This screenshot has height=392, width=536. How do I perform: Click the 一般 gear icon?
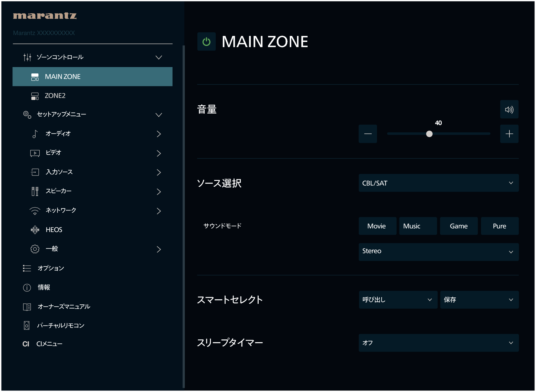point(35,249)
